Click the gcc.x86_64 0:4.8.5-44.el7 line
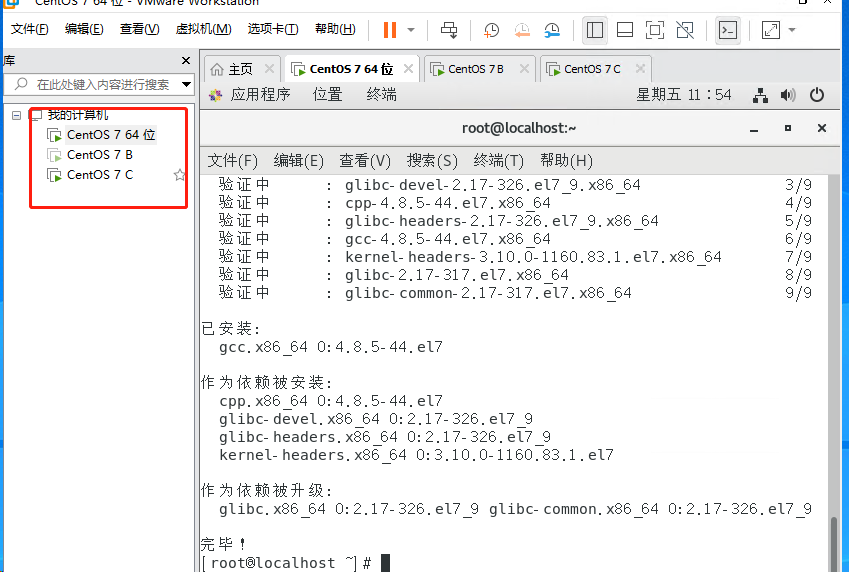 pos(331,347)
